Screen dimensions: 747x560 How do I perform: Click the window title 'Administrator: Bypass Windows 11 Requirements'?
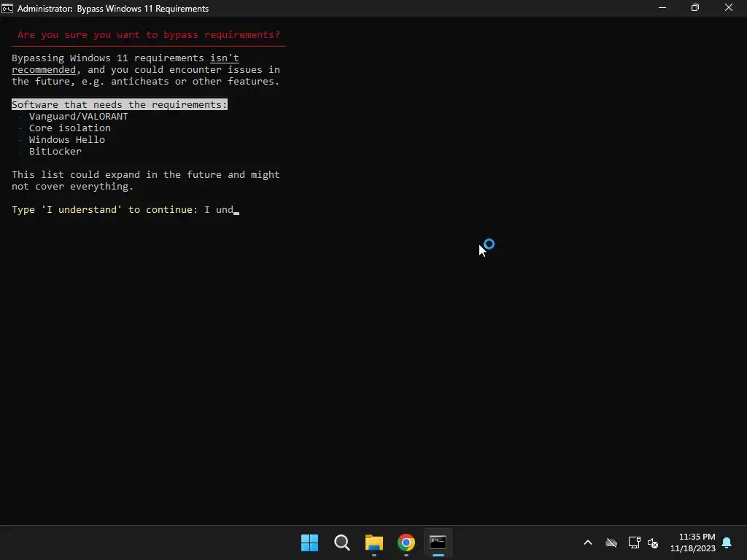pos(113,8)
